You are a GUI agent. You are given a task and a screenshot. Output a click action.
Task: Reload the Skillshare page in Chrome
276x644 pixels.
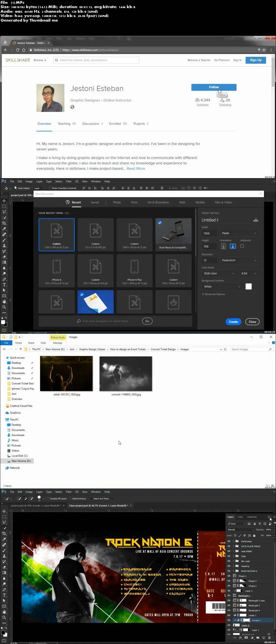(18, 50)
